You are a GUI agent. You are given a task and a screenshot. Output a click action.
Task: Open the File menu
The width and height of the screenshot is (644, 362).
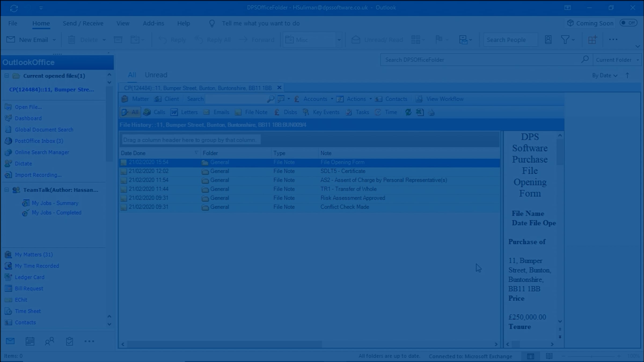pyautogui.click(x=13, y=23)
